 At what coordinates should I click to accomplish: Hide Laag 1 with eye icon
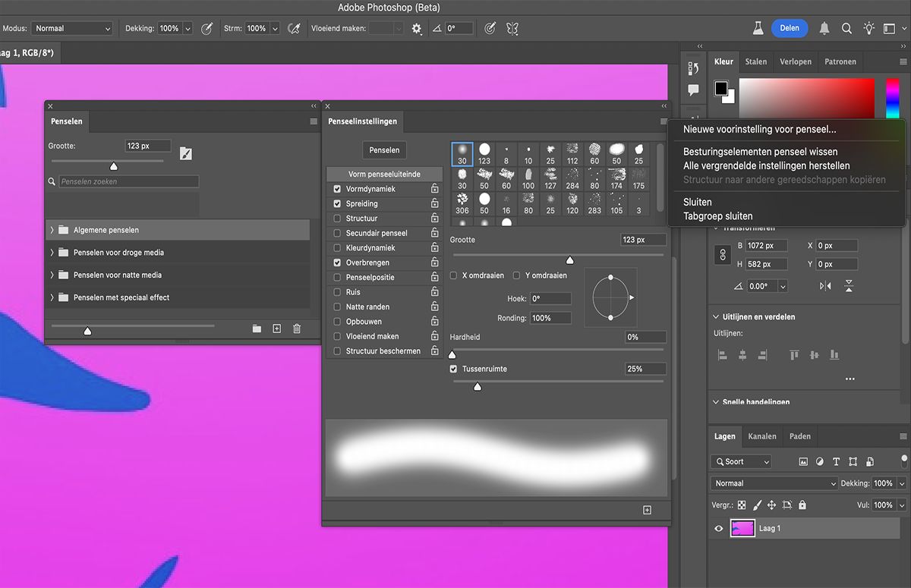coord(719,528)
